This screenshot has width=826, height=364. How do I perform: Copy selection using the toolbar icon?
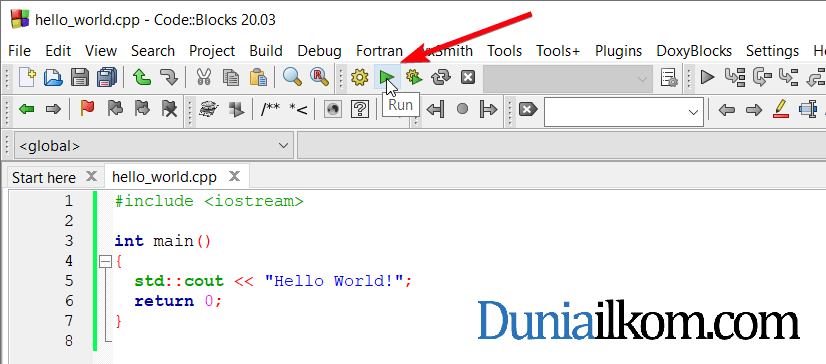pos(230,77)
